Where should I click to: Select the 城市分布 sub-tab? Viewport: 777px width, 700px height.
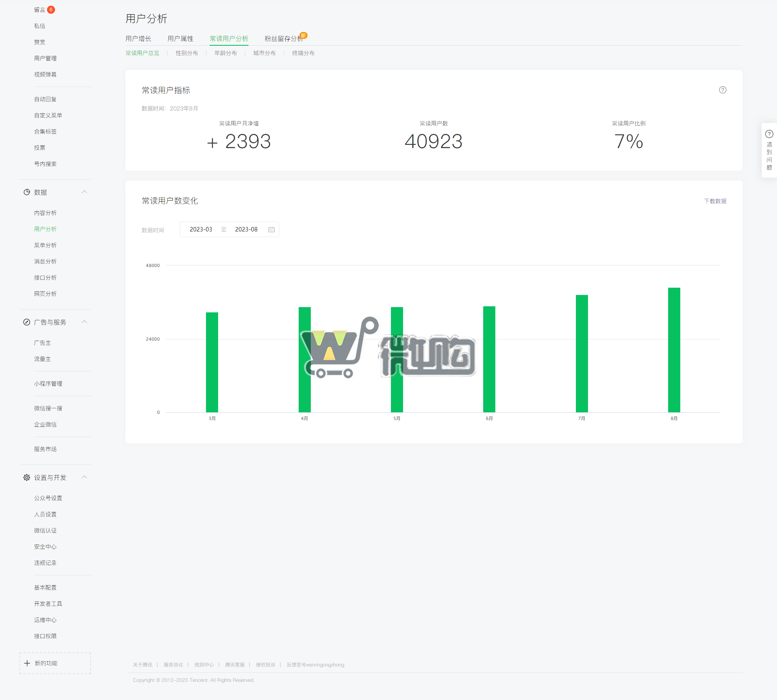point(264,53)
